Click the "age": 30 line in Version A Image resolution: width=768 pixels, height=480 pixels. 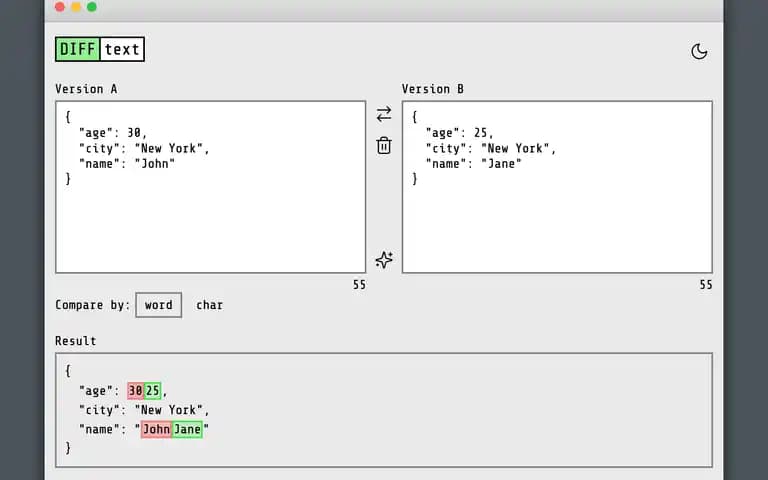(113, 133)
